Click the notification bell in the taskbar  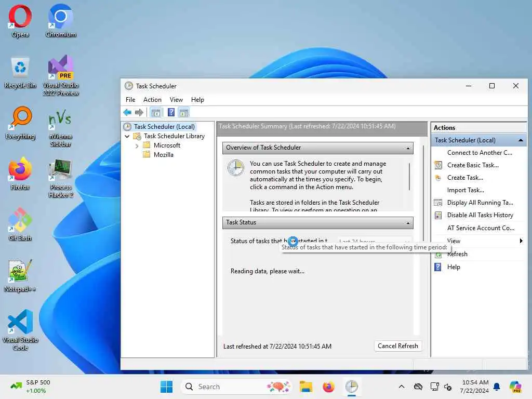tap(497, 387)
